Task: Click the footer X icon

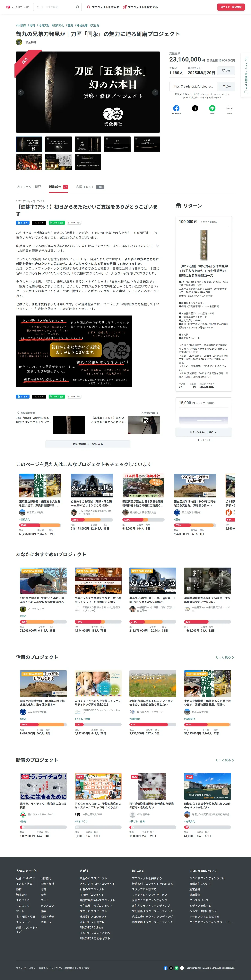Action: coord(171,968)
